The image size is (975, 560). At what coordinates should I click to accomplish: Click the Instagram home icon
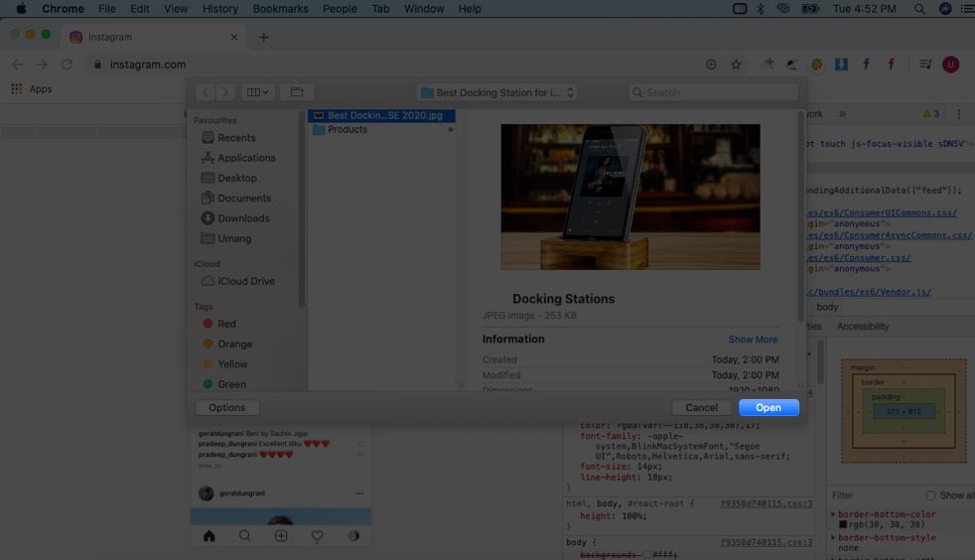(209, 536)
